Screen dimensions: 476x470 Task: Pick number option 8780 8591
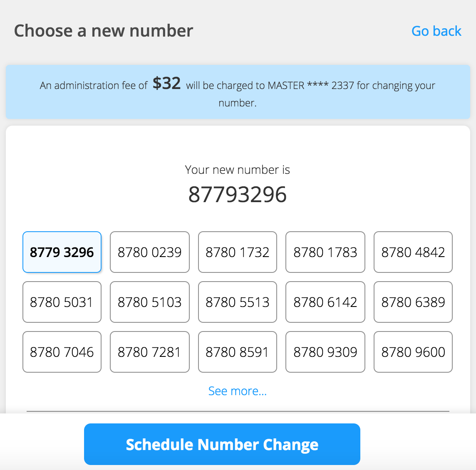point(238,352)
